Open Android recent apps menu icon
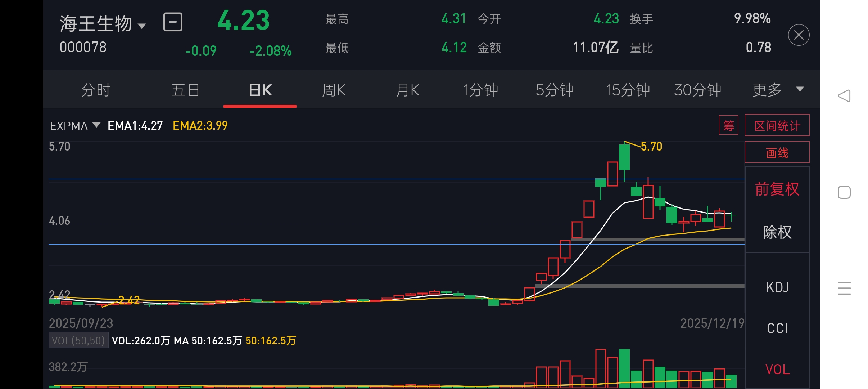The image size is (868, 389). click(844, 288)
